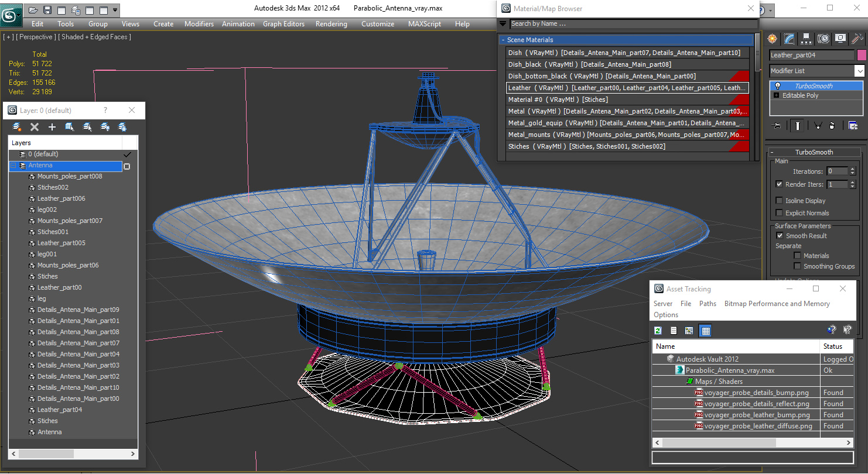The height and width of the screenshot is (474, 868).
Task: Enable Separate by Materials checkbox
Action: coord(797,256)
